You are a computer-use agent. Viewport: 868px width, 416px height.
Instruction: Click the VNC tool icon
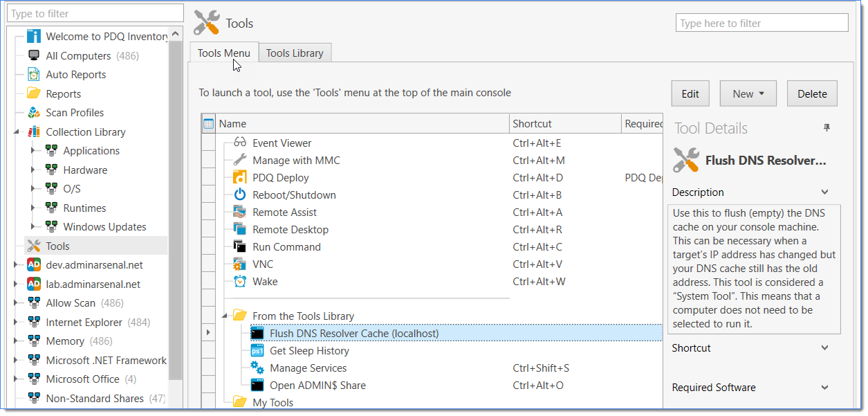coord(240,264)
